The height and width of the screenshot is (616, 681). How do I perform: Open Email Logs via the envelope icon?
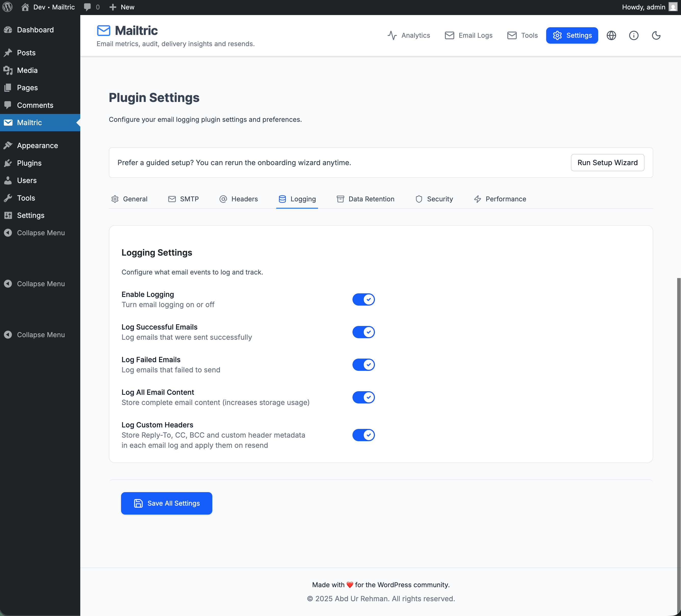[468, 35]
